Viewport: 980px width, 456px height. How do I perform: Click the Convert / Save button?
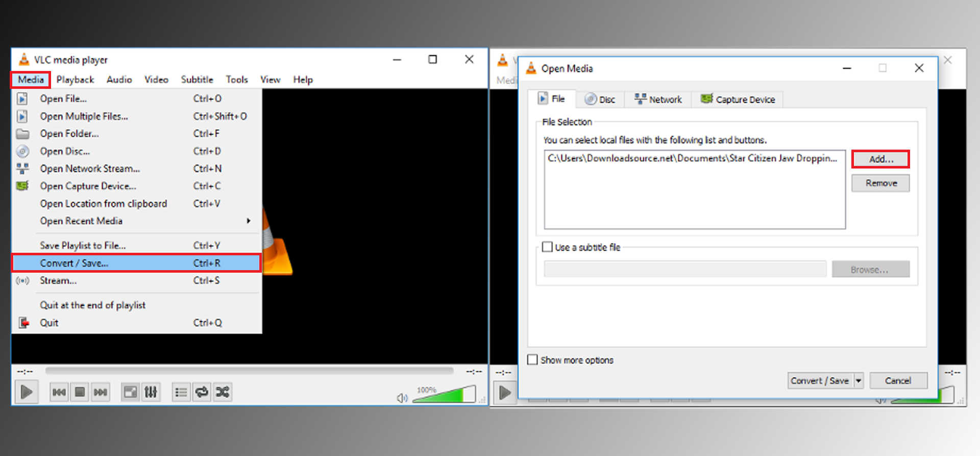tap(820, 381)
